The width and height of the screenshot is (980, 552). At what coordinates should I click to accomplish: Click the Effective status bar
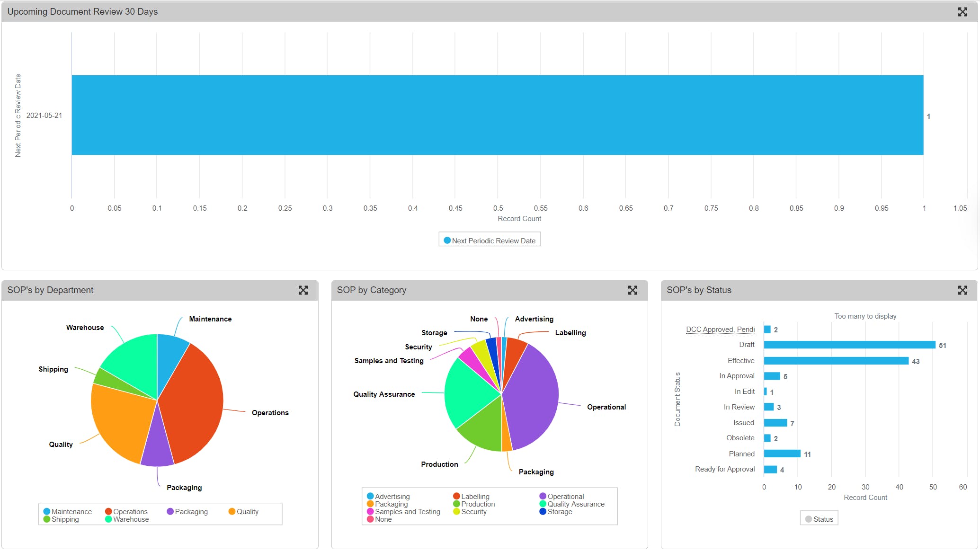(x=836, y=361)
